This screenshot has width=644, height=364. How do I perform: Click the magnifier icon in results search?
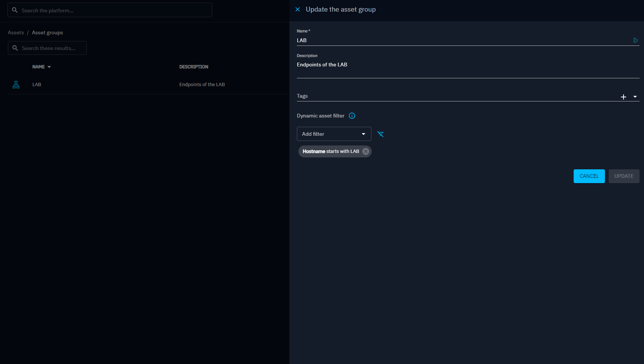tap(15, 48)
